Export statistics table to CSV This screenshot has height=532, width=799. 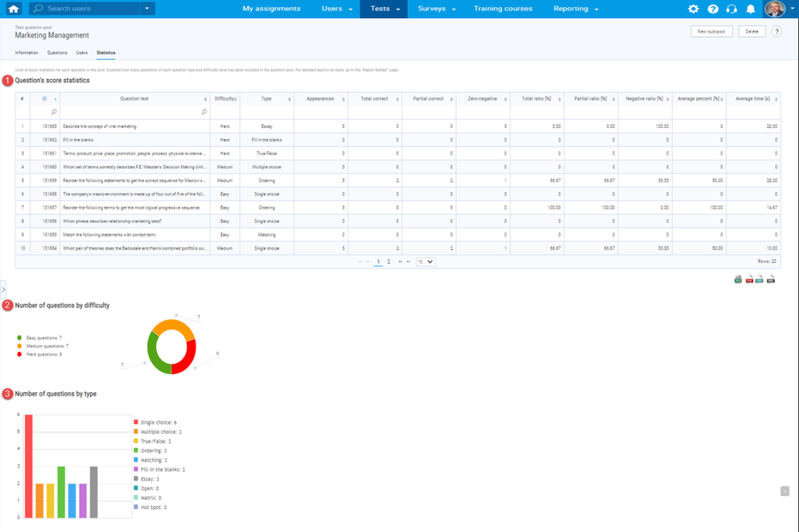pos(760,279)
